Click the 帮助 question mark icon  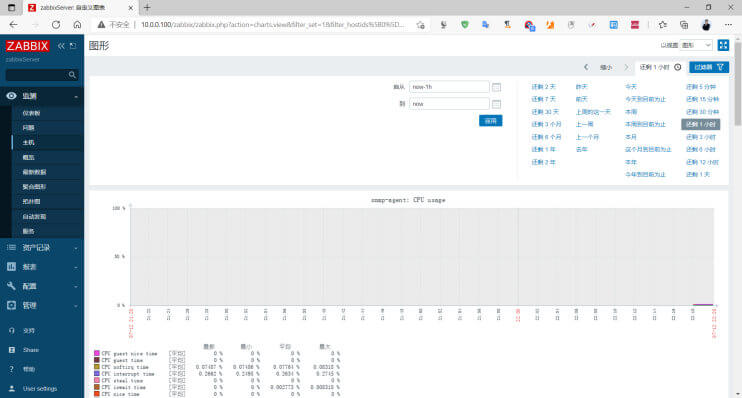[x=12, y=369]
